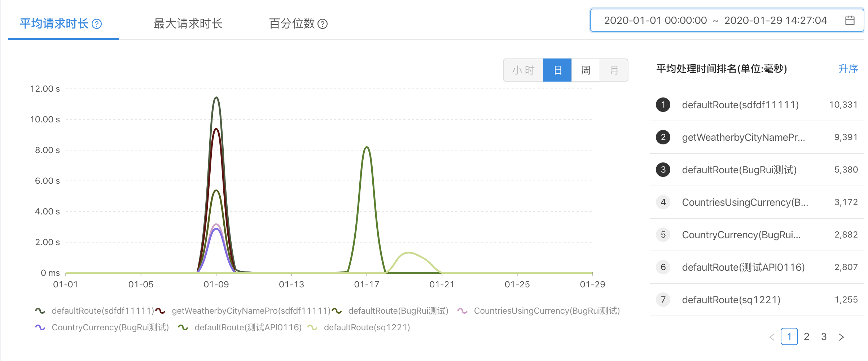
Task: Click the 升序 sort link
Action: [x=848, y=69]
